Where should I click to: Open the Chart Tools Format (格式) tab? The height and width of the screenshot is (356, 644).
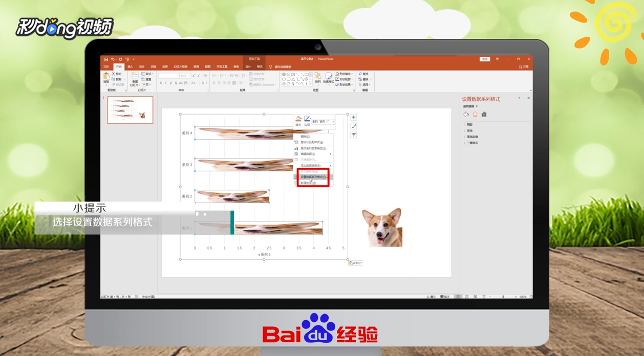(260, 66)
